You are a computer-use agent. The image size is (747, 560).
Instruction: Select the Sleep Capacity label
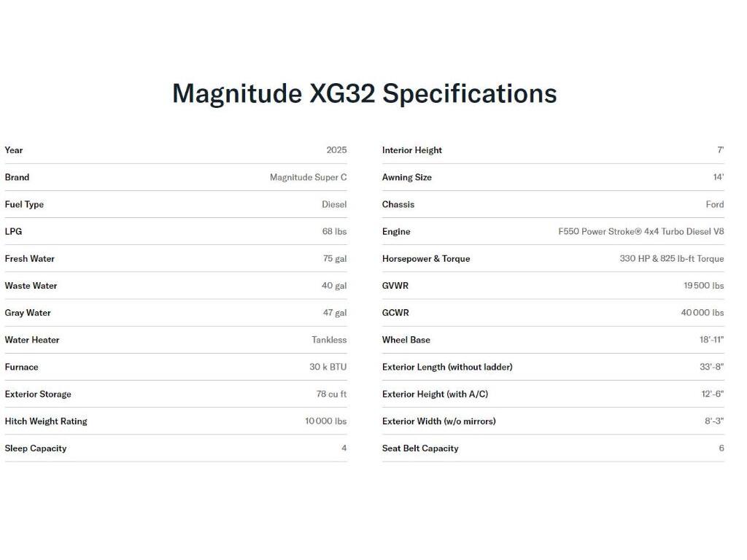click(x=36, y=448)
